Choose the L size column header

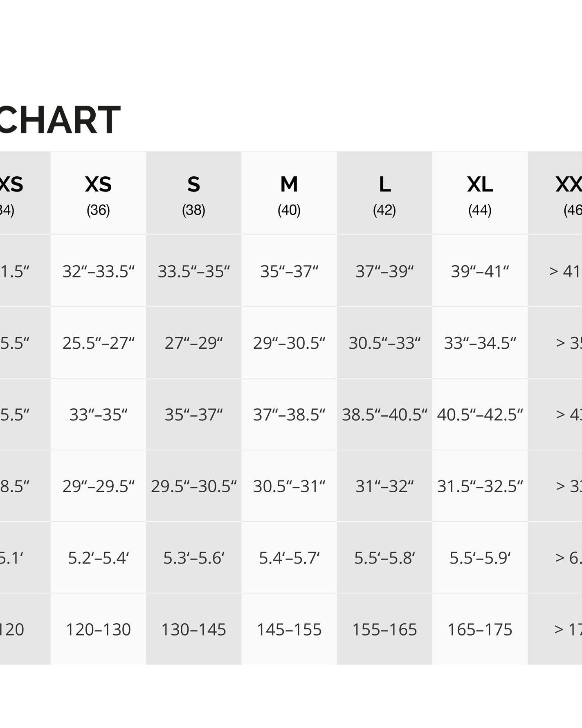point(384,193)
